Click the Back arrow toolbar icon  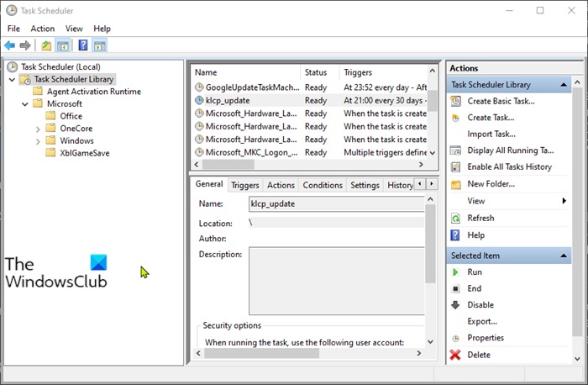10,45
